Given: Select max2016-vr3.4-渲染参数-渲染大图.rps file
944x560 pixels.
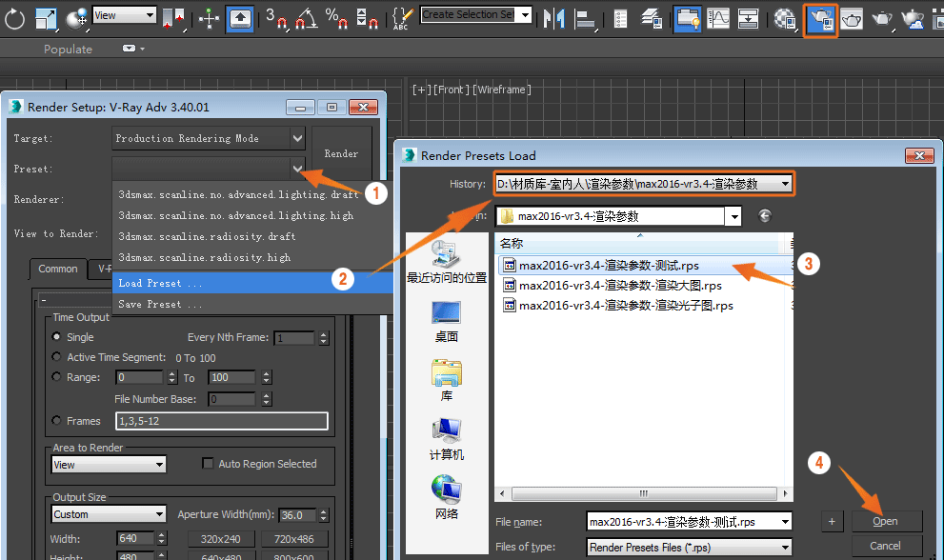Looking at the screenshot, I should pos(613,286).
